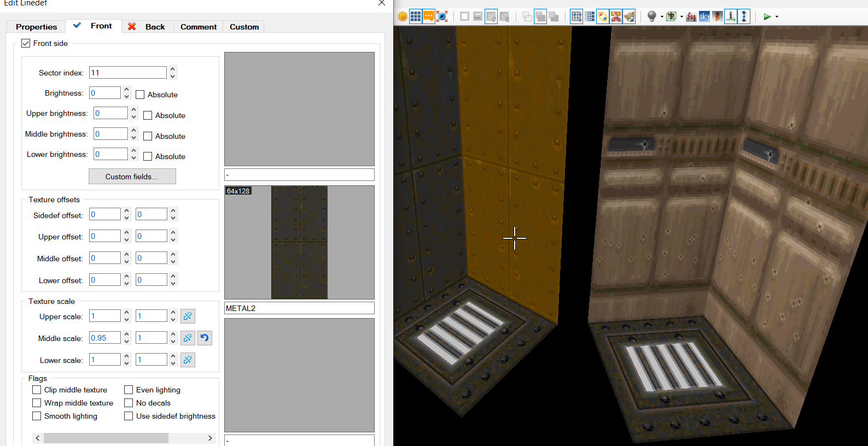Reset middle scale with undo arrow

[205, 338]
